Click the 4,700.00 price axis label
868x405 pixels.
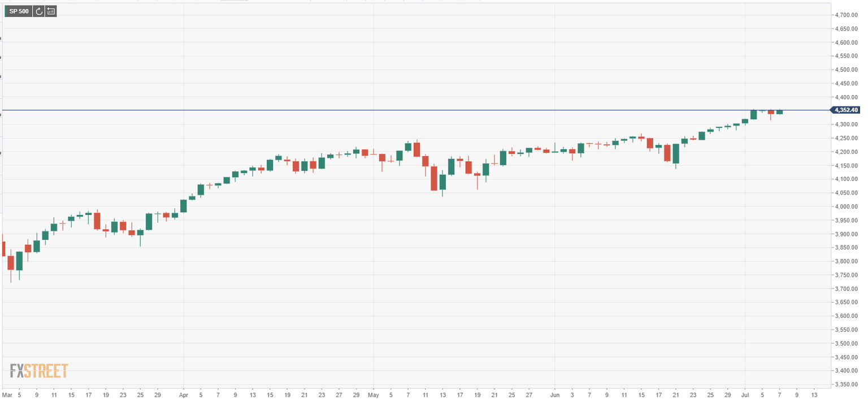point(847,15)
